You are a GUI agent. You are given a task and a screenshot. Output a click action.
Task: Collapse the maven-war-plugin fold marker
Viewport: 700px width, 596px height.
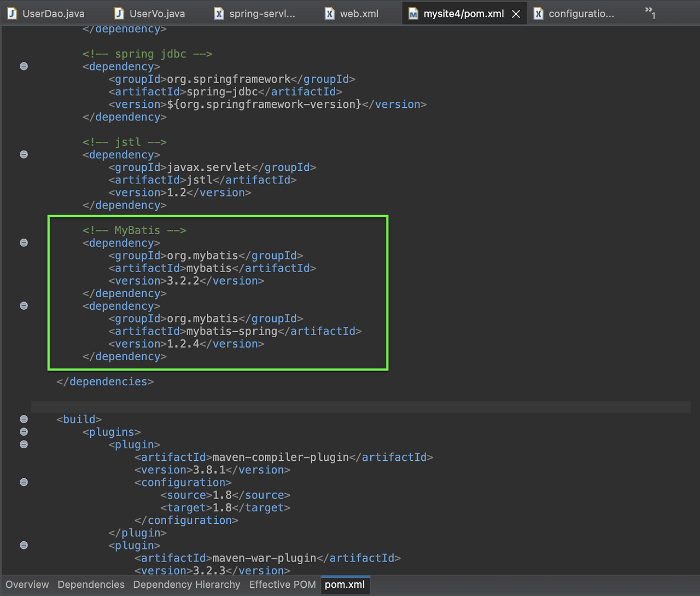tap(24, 545)
